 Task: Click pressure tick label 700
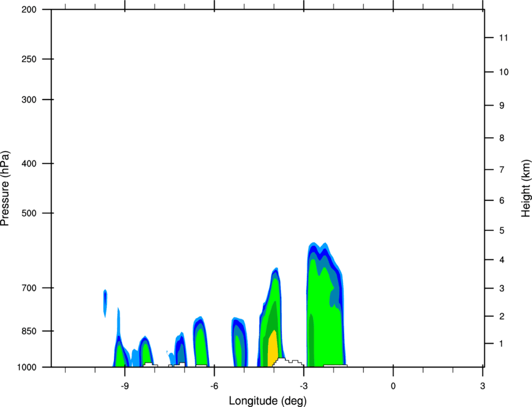tap(29, 288)
